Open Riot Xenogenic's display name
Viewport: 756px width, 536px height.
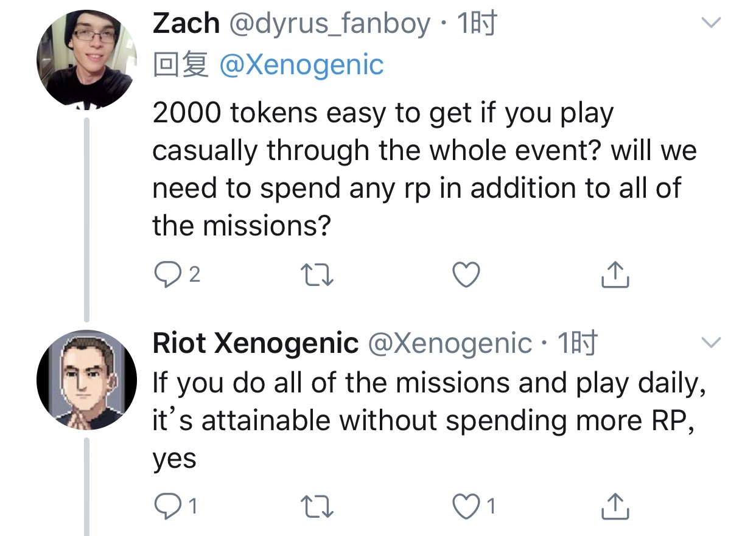255,344
